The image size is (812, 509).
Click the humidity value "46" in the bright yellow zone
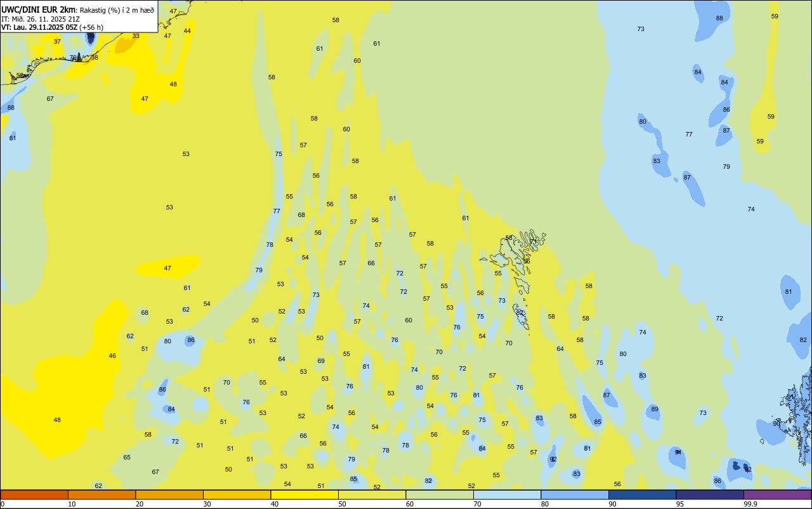point(112,356)
